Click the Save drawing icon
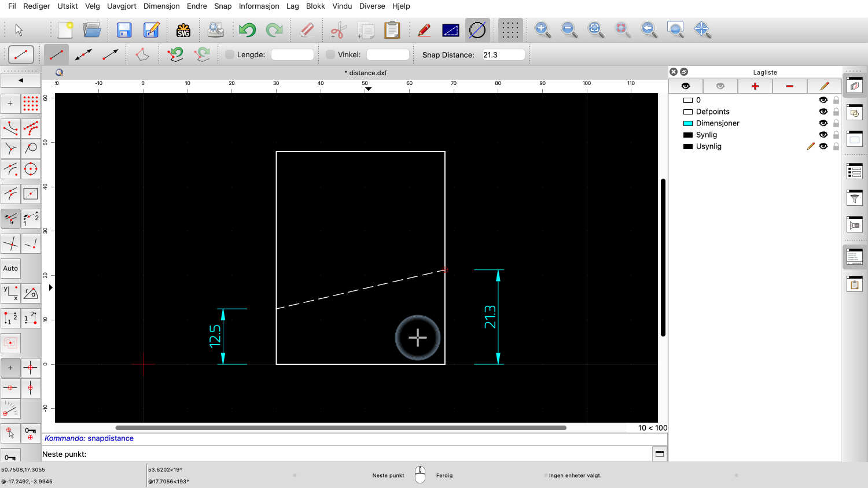Image resolution: width=868 pixels, height=488 pixels. (x=124, y=30)
